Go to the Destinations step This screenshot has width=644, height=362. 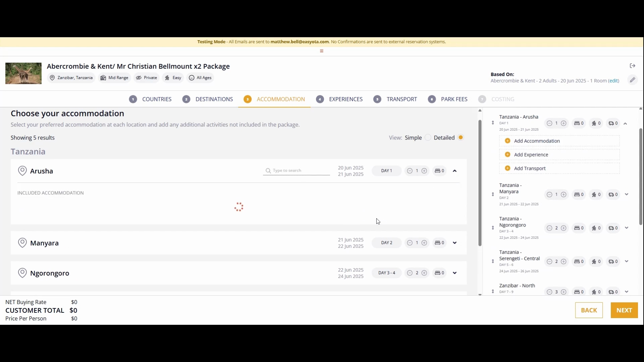[208, 99]
